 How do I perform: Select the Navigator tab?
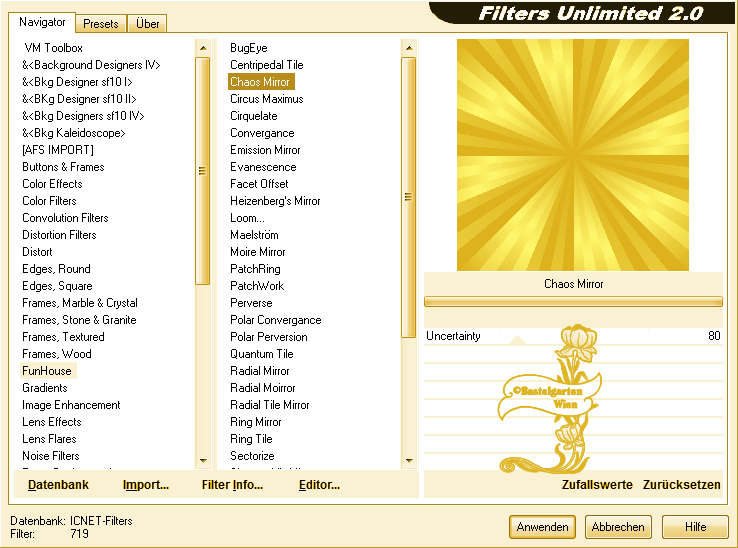tap(42, 22)
